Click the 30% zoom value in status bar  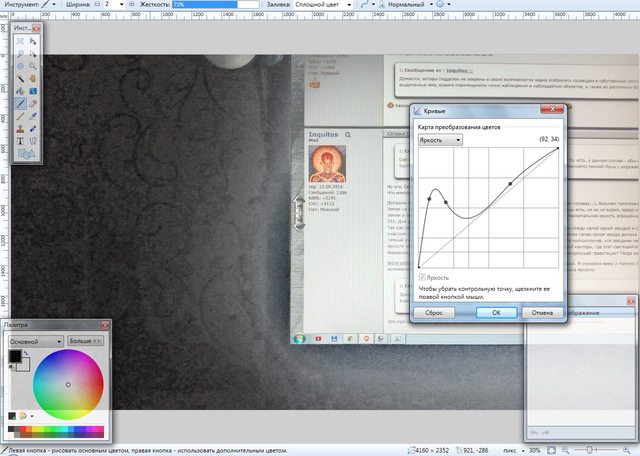click(x=534, y=451)
